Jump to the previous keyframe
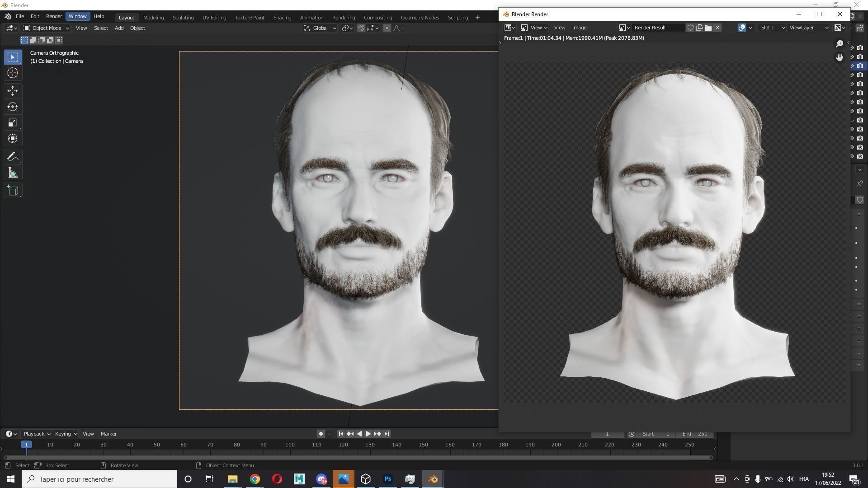Viewport: 868px width, 488px height. pyautogui.click(x=350, y=434)
